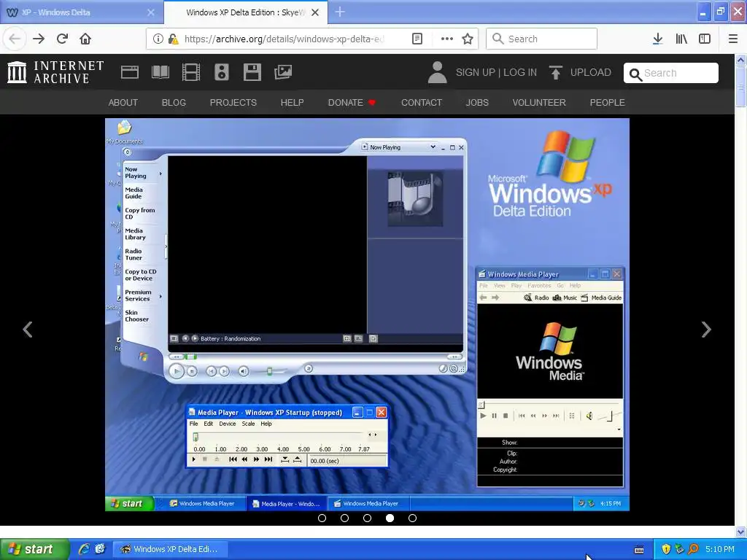Open the VOLUNTEER menu item

point(539,102)
